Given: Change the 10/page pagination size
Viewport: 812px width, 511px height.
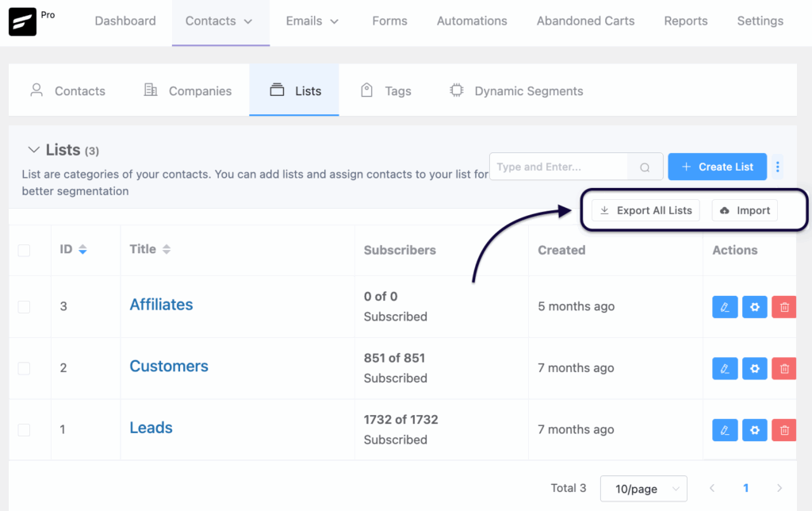Looking at the screenshot, I should [643, 488].
